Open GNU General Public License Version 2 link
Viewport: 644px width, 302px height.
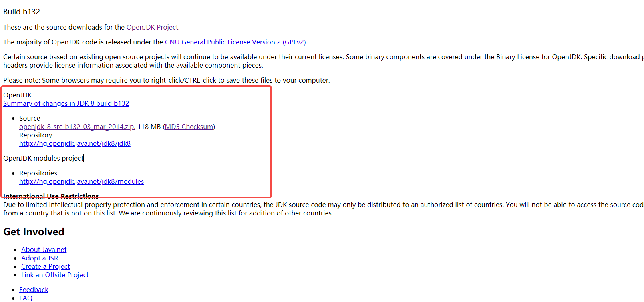point(235,42)
